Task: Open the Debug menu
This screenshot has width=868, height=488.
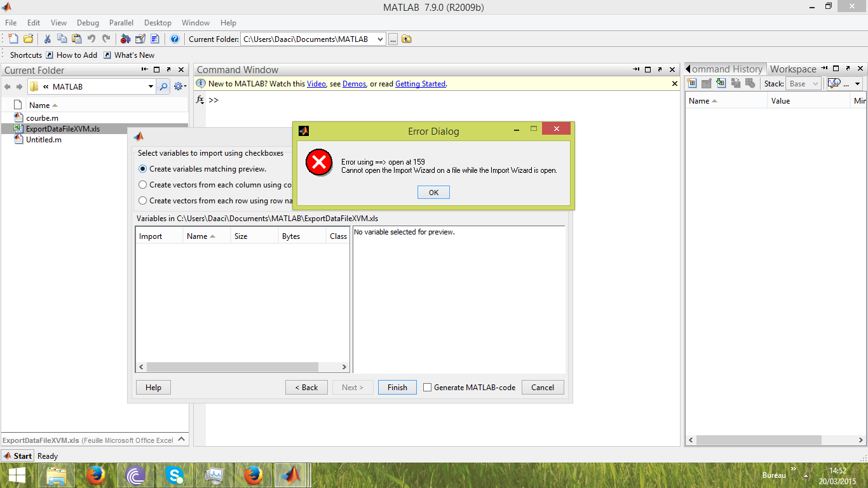Action: pos(88,23)
